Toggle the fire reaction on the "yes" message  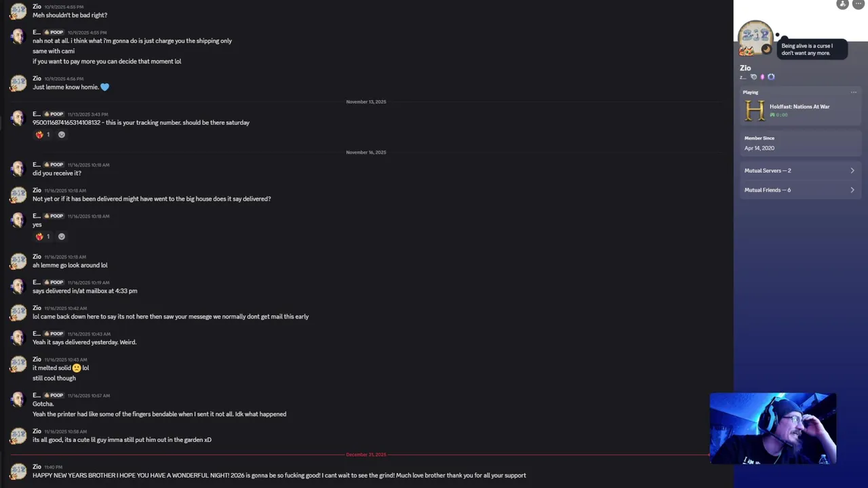point(43,237)
